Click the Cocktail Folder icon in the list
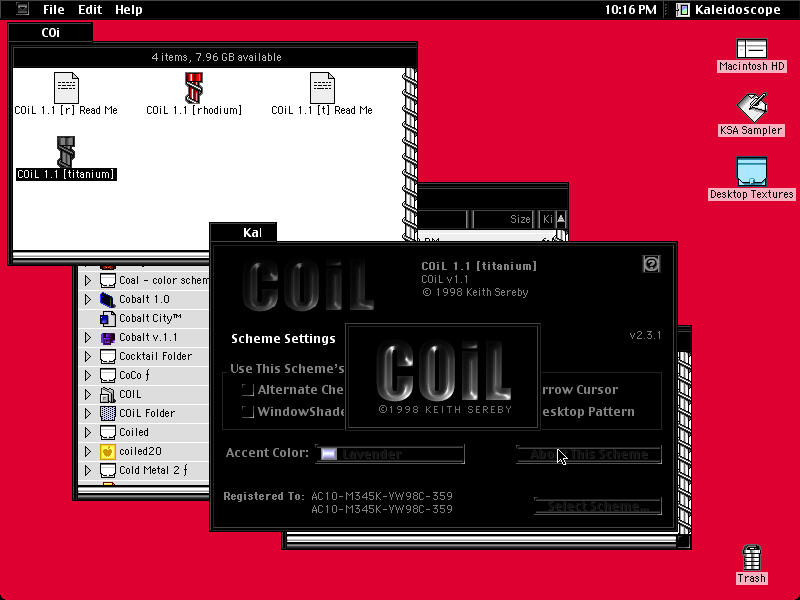Viewport: 800px width, 600px height. point(107,356)
